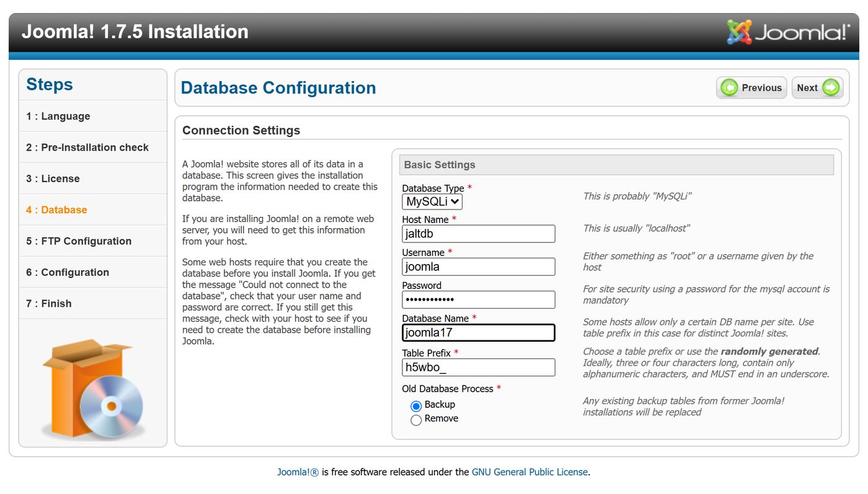Click into the Password field
This screenshot has height=494, width=868.
479,299
